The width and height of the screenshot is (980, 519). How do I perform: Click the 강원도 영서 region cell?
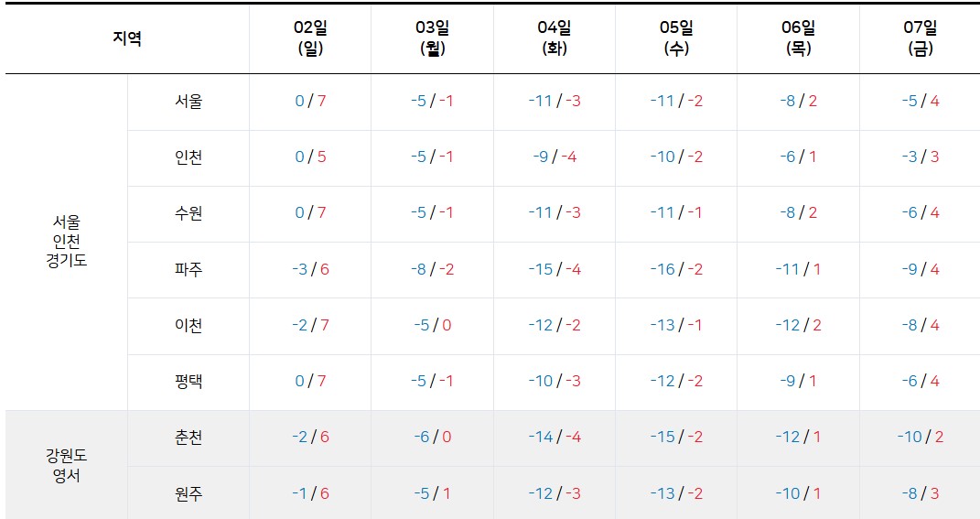point(66,465)
